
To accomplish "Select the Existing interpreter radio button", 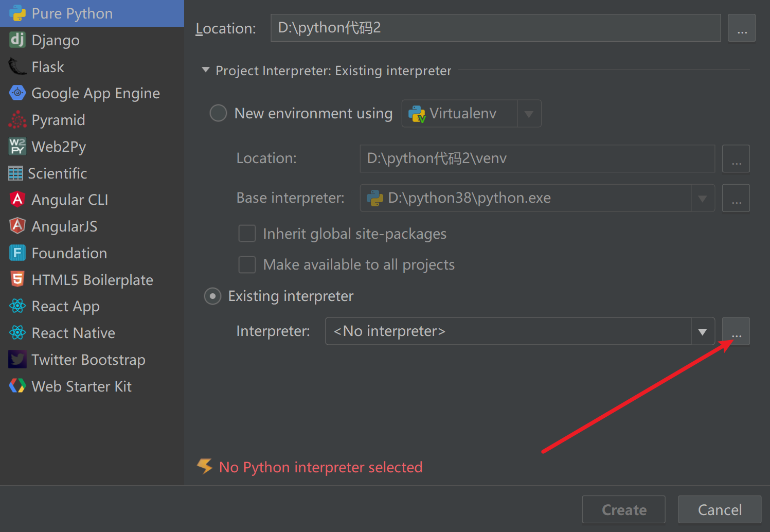I will pos(212,296).
